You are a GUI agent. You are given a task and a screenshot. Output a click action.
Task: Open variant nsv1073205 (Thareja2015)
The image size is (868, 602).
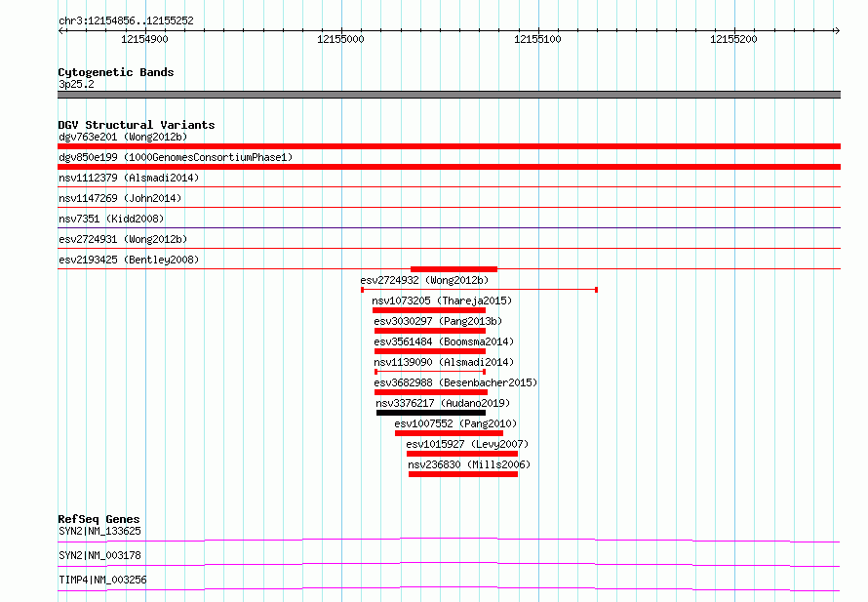[x=442, y=301]
